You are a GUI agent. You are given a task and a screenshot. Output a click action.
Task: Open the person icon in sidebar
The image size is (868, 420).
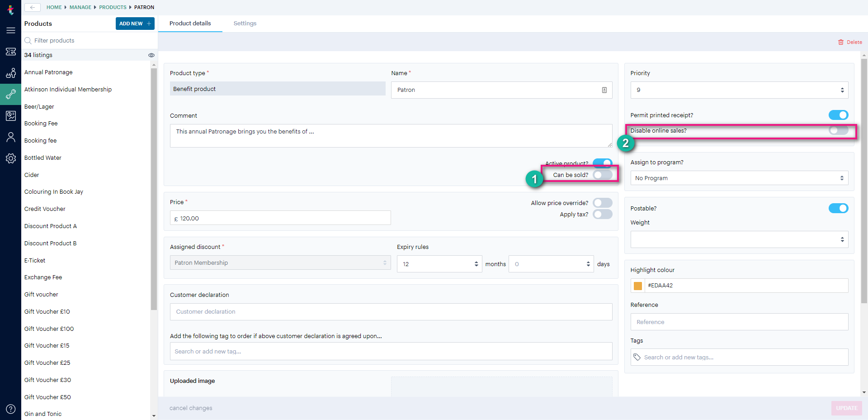10,137
